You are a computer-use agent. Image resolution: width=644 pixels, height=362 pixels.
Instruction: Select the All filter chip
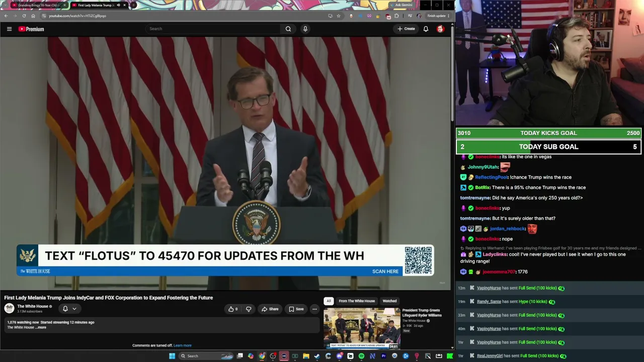pos(329,301)
